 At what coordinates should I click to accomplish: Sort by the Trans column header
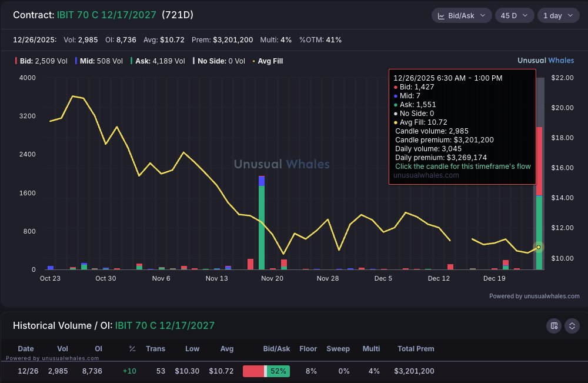point(156,349)
